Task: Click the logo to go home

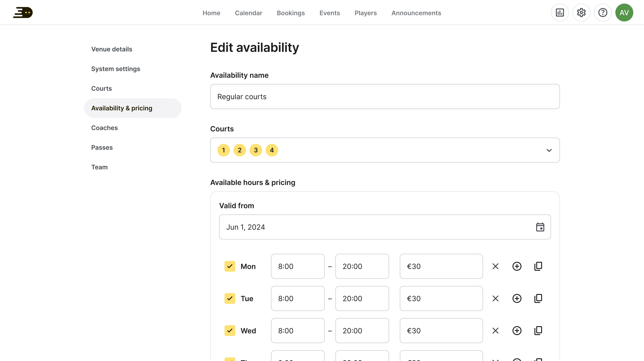Action: point(23,13)
